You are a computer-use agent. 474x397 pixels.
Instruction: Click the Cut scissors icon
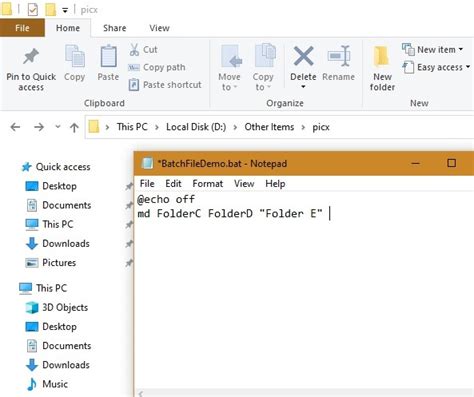click(x=134, y=50)
